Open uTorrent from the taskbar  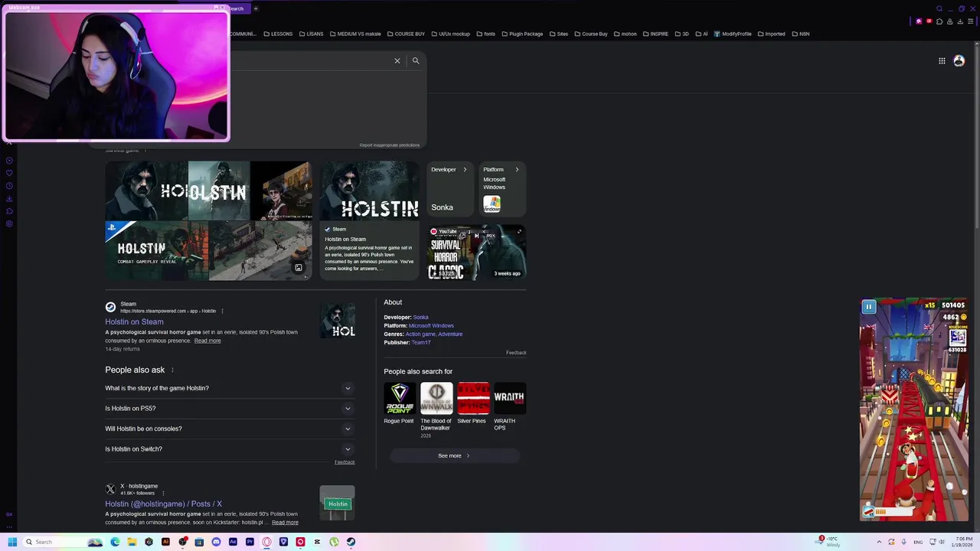pyautogui.click(x=334, y=542)
